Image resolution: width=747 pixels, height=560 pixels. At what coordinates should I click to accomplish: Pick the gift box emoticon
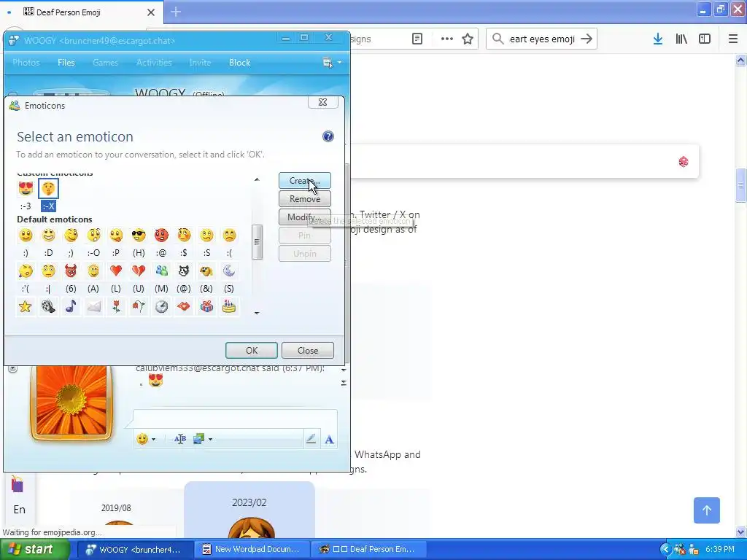[206, 307]
